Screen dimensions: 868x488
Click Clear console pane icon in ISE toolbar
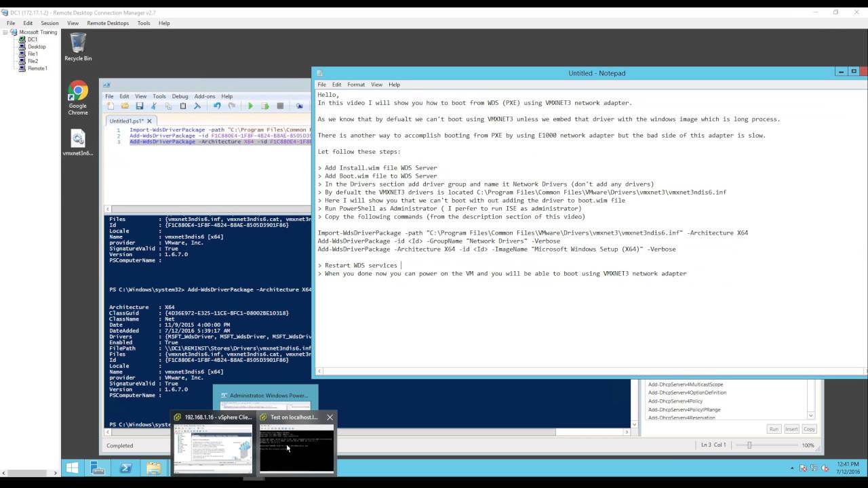click(197, 106)
